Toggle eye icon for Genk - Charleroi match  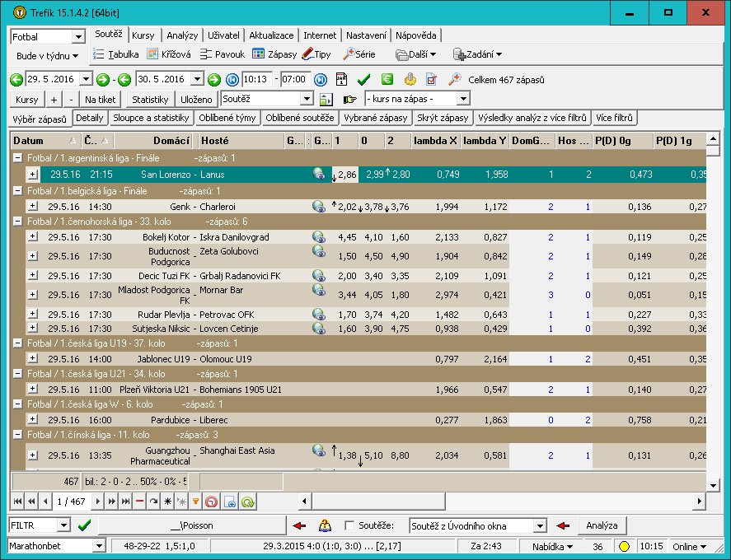pyautogui.click(x=319, y=207)
